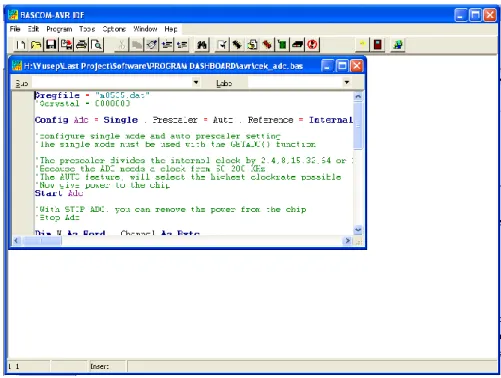Click the cek_adc.bas window's document icon
This screenshot has width=501, height=378.
coord(17,66)
